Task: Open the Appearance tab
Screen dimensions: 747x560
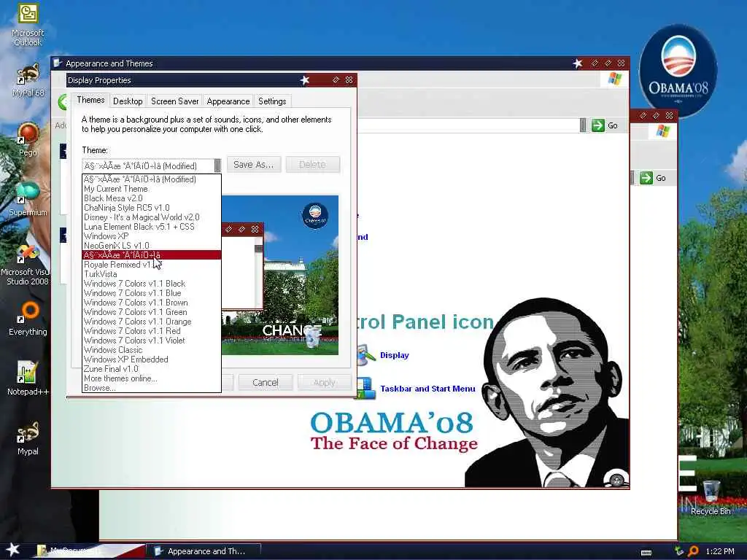Action: tap(228, 101)
